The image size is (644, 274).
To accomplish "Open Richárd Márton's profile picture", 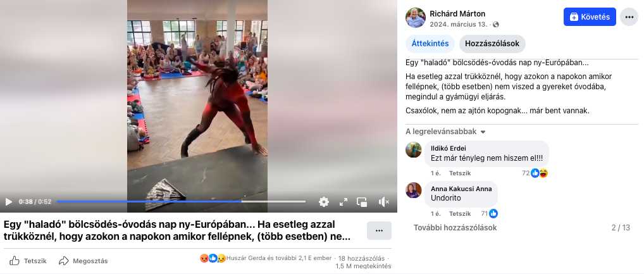I will pos(415,18).
